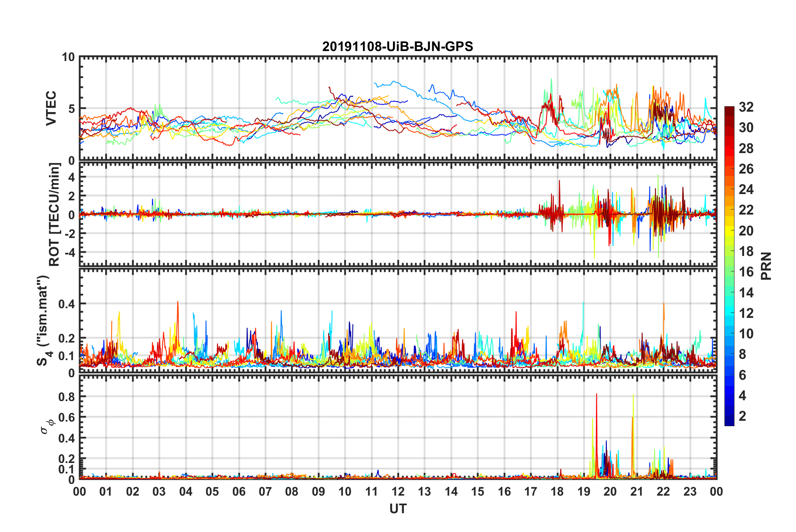Click x-axis tick label 18
This screenshot has height=532, width=796.
click(557, 491)
